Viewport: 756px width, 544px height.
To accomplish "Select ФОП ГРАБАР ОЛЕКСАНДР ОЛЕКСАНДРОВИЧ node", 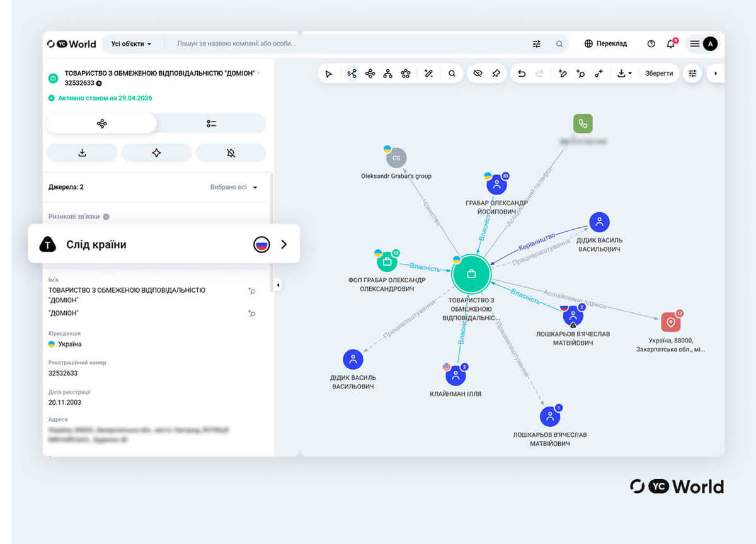I will pyautogui.click(x=387, y=261).
